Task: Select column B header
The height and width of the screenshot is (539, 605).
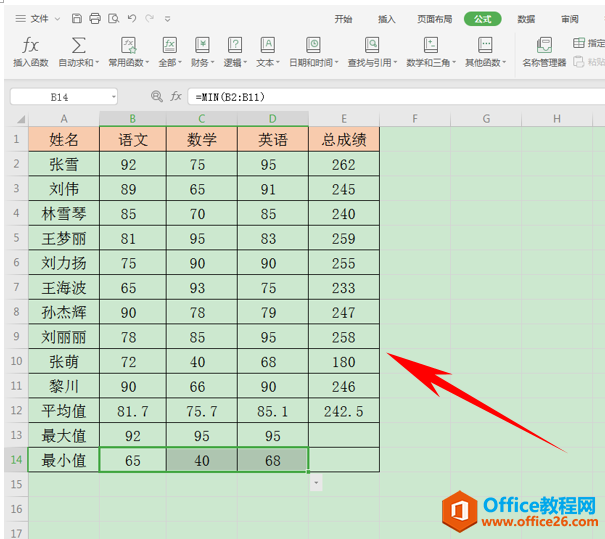Action: pos(133,119)
